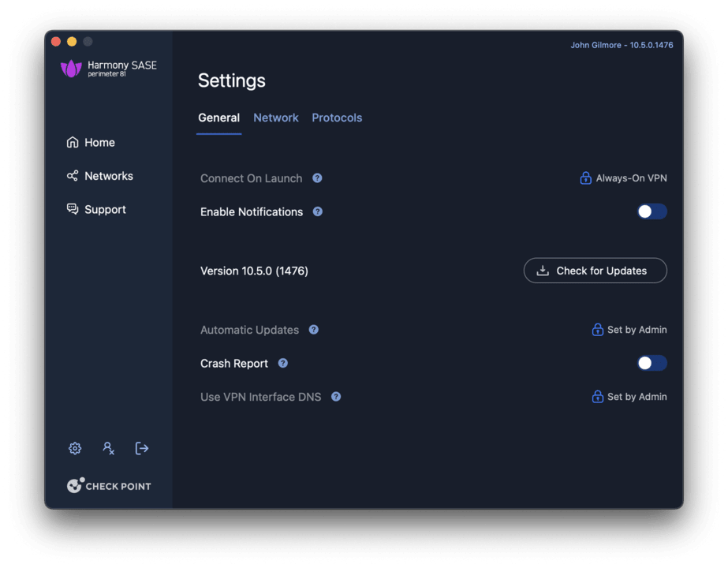This screenshot has width=728, height=568.
Task: Click the John Gilmore version text
Action: click(620, 45)
